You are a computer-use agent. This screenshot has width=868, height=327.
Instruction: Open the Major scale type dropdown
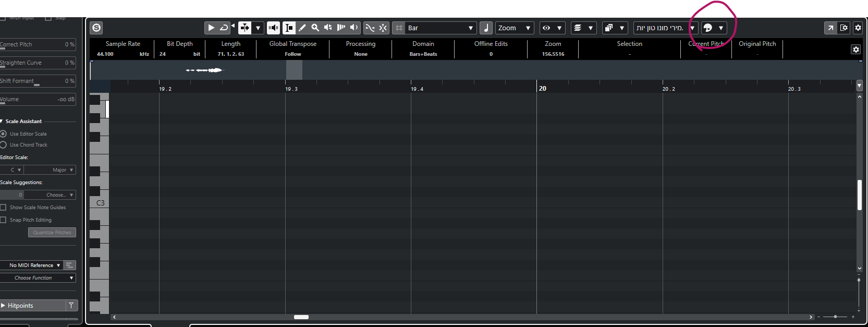pyautogui.click(x=50, y=170)
